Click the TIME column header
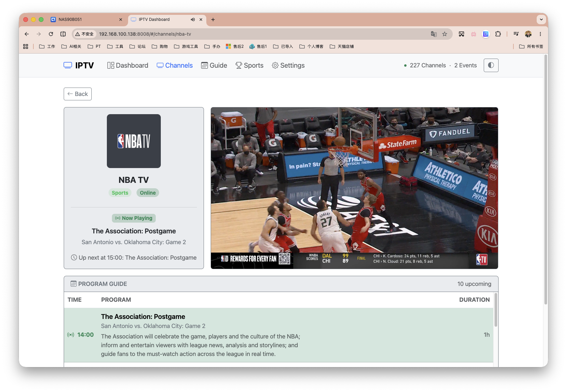Screen dimensions: 567x392 (x=74, y=300)
